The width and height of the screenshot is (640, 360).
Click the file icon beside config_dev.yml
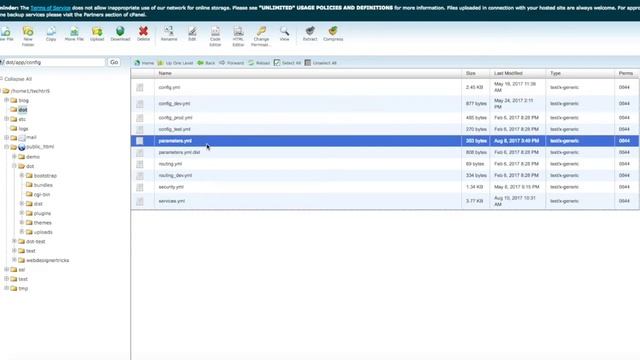point(140,104)
